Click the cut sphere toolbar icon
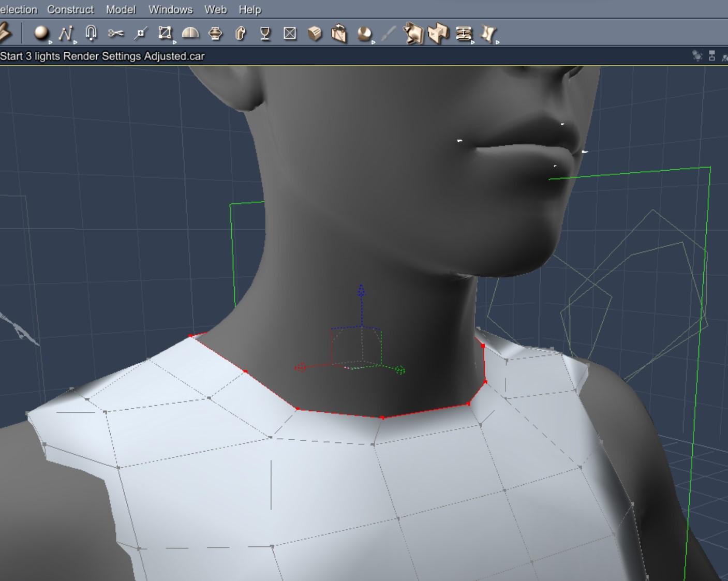 tap(365, 34)
